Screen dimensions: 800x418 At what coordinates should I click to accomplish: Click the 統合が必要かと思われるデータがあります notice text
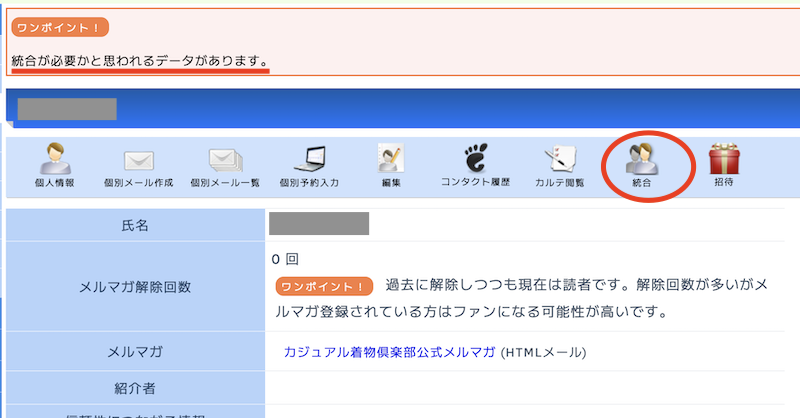[x=140, y=61]
